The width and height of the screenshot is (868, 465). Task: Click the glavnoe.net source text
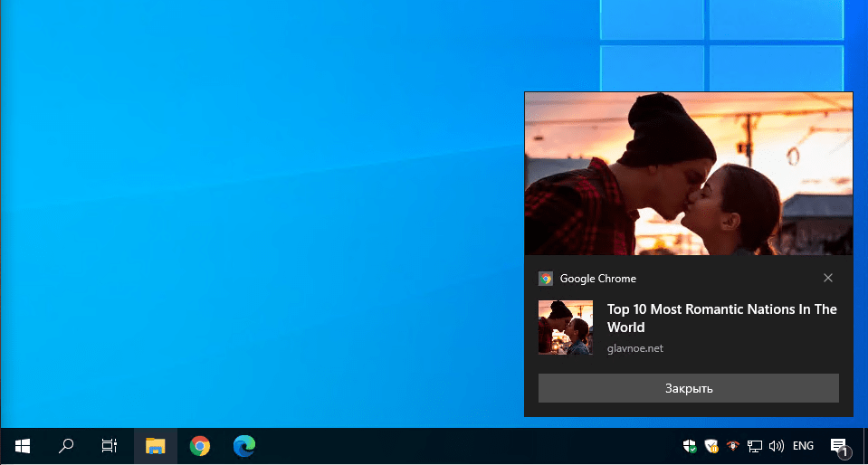[x=634, y=348]
